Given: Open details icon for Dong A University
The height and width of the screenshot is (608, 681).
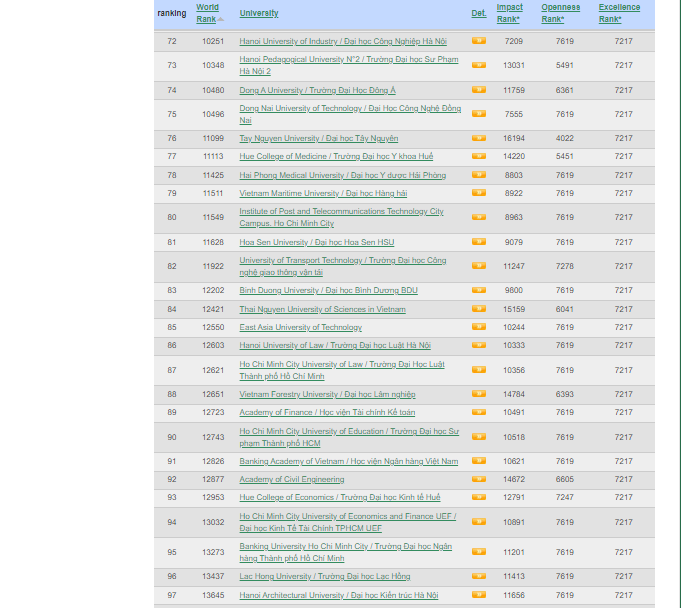Looking at the screenshot, I should (479, 90).
